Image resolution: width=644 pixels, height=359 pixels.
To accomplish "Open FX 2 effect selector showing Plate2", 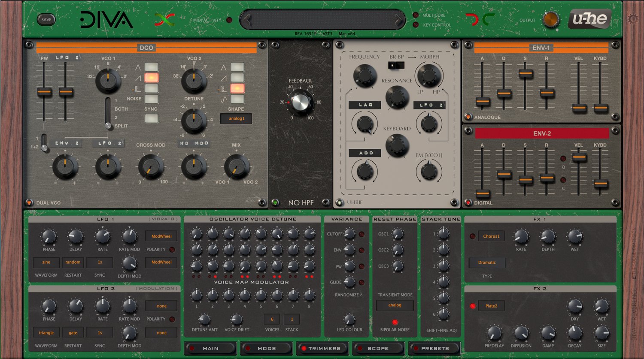I will 491,306.
